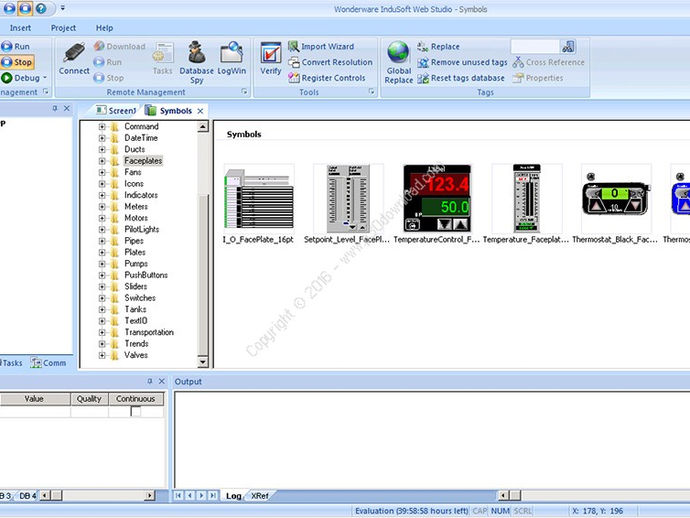Select the Temperature_Faceplate symbol
The image size is (690, 518).
pyautogui.click(x=526, y=204)
